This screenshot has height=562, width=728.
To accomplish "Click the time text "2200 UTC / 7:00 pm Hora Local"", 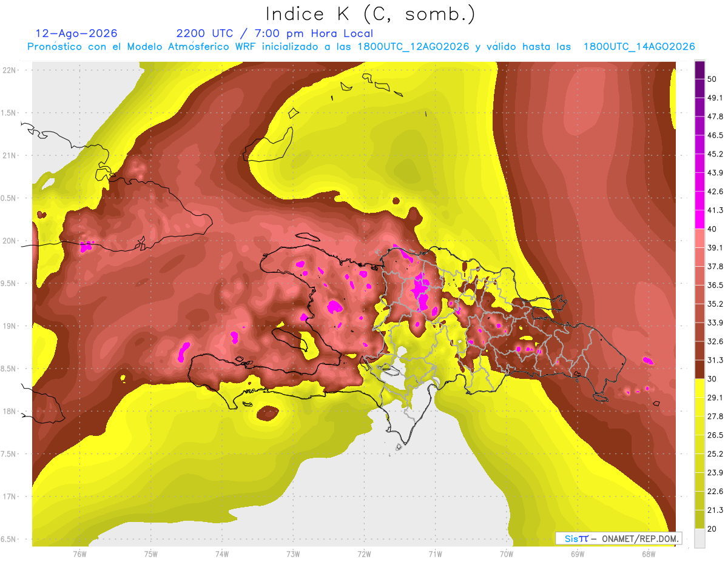I will coord(275,33).
